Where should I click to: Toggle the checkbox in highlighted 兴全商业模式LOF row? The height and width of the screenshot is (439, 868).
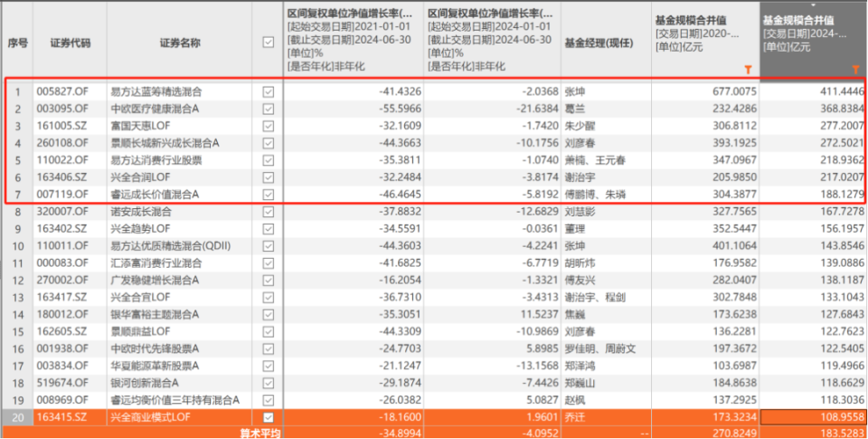269,417
